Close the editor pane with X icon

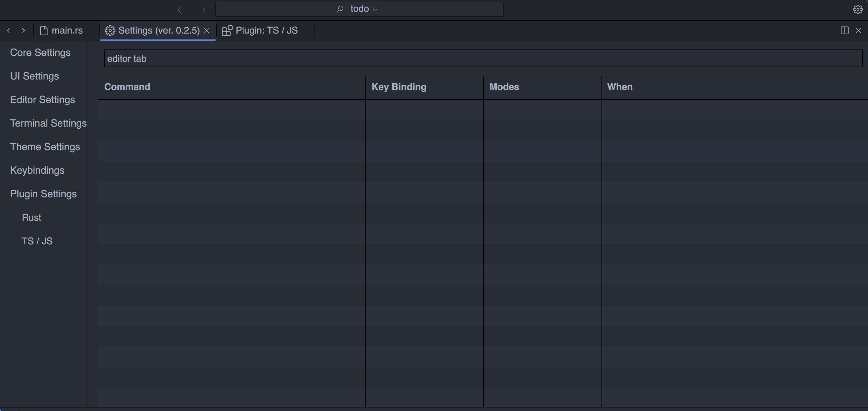point(859,31)
